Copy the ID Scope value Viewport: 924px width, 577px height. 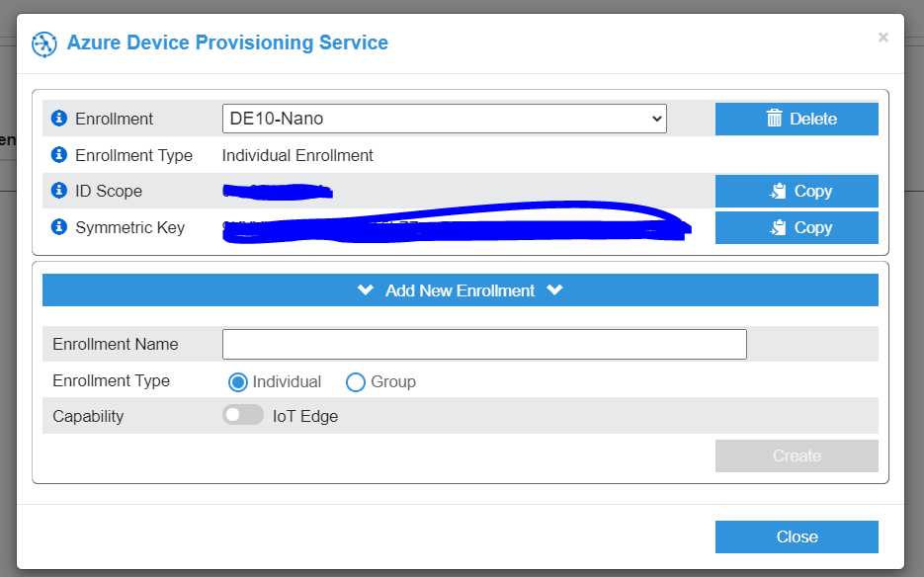(x=797, y=191)
